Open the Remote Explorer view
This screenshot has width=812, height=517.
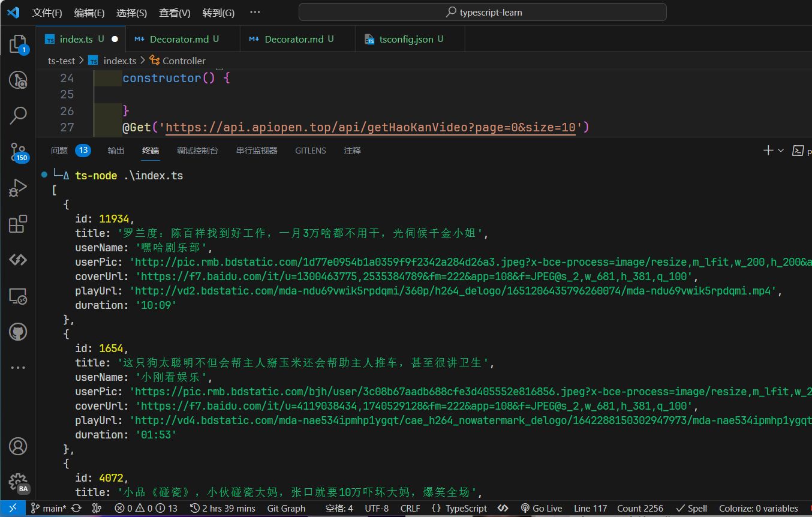pyautogui.click(x=18, y=296)
